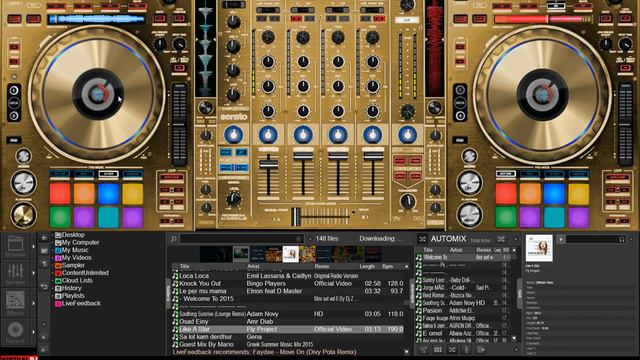The image size is (640, 360).
Task: Click the shuffle icon in Automix bottom toolbar
Action: [x=452, y=350]
